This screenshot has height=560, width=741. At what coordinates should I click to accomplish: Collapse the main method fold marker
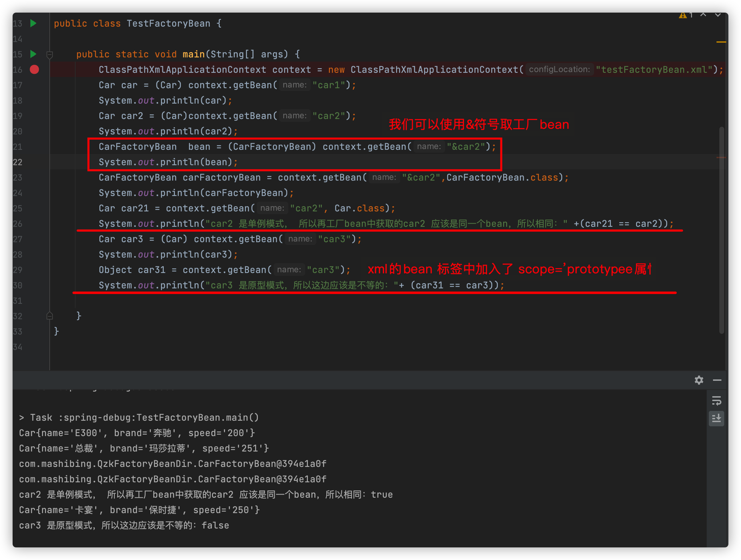click(50, 55)
